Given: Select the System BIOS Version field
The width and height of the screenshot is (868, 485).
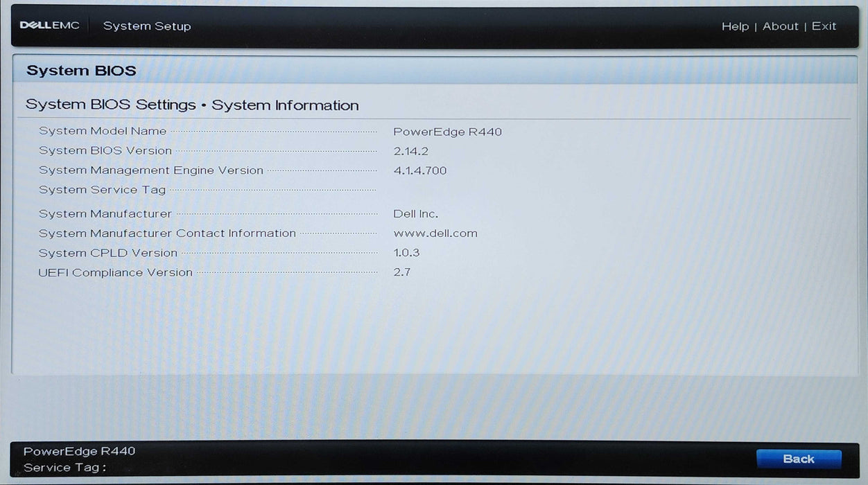Looking at the screenshot, I should pos(105,150).
